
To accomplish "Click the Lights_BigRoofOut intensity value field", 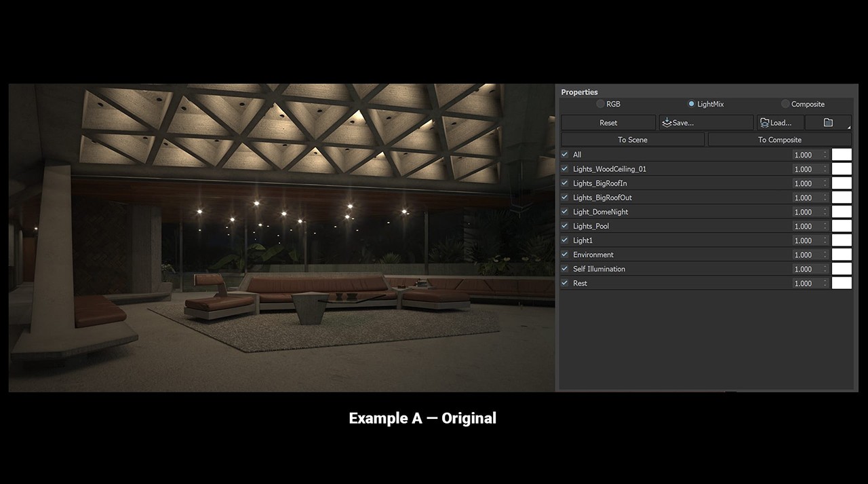I will click(806, 198).
